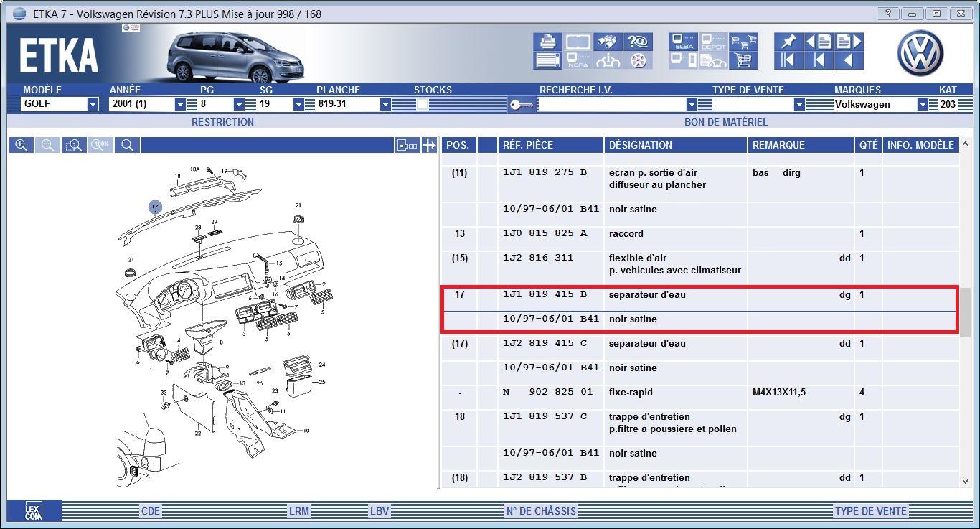Open the ANNÉE dropdown showing 2001 (1)
Screen dimensions: 980x529
click(x=180, y=104)
